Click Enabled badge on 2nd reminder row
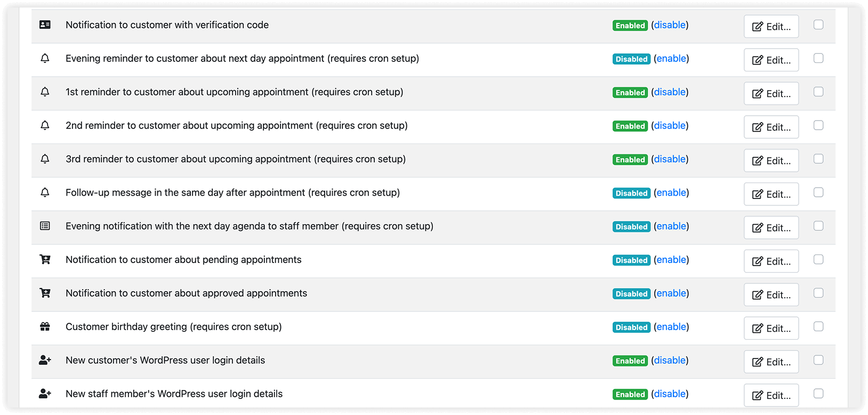 (630, 126)
